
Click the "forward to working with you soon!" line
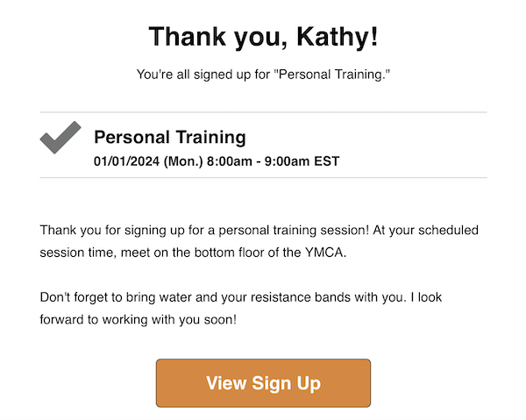(139, 319)
